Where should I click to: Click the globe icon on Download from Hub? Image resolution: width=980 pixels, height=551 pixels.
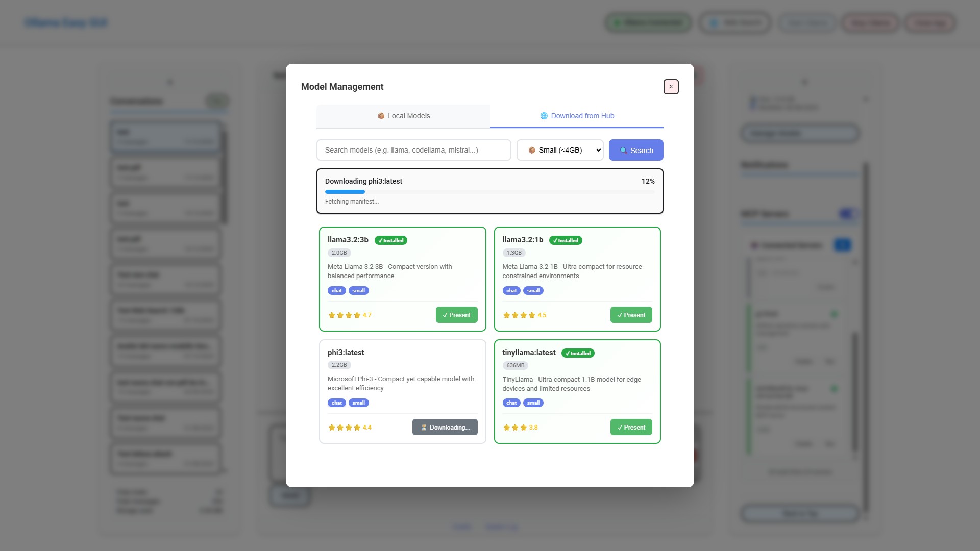click(x=544, y=116)
